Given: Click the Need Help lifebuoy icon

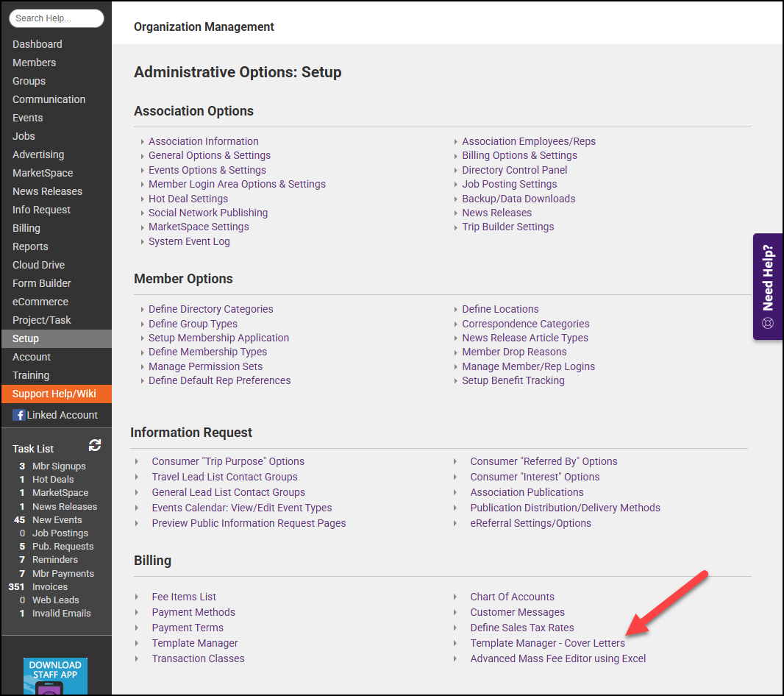Looking at the screenshot, I should pos(768,322).
